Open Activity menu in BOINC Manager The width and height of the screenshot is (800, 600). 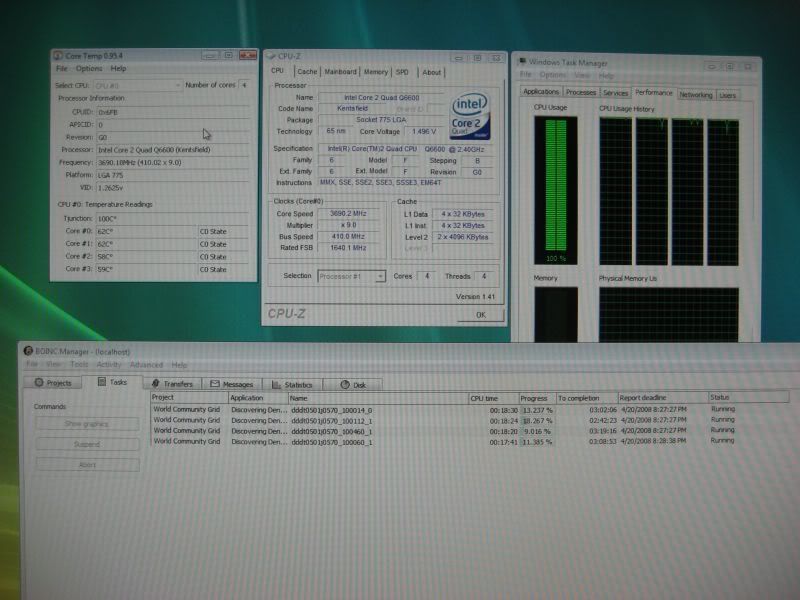click(109, 364)
